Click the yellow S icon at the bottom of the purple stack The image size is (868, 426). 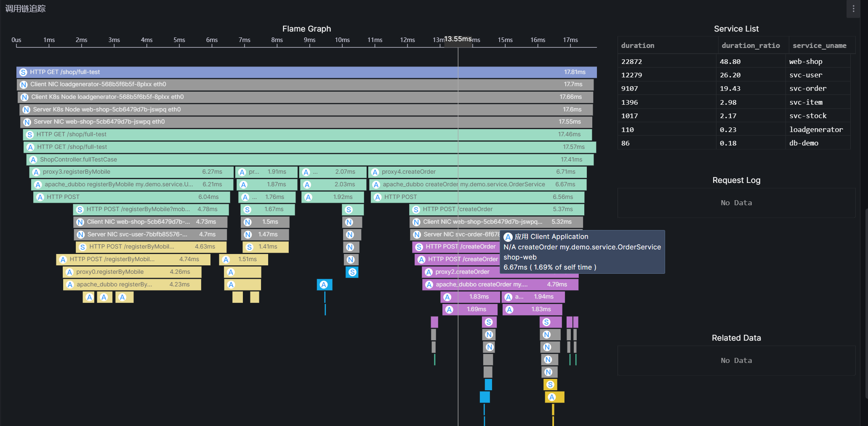click(550, 385)
